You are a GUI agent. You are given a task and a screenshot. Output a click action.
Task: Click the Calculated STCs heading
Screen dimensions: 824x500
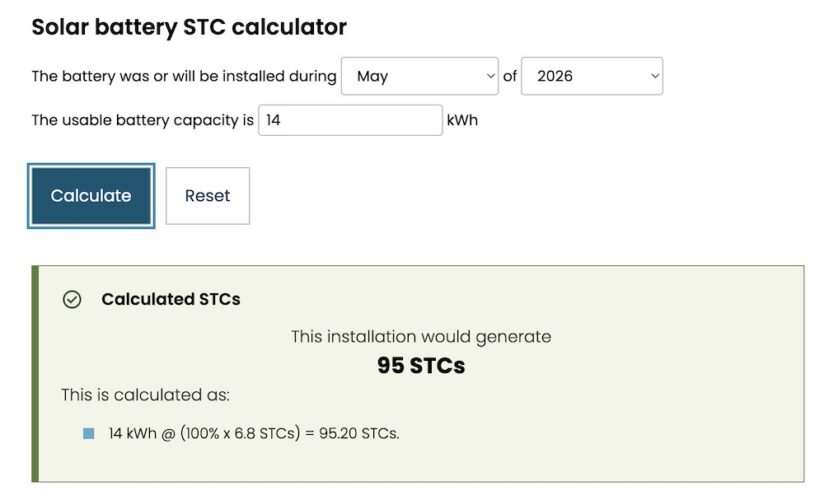(x=171, y=299)
